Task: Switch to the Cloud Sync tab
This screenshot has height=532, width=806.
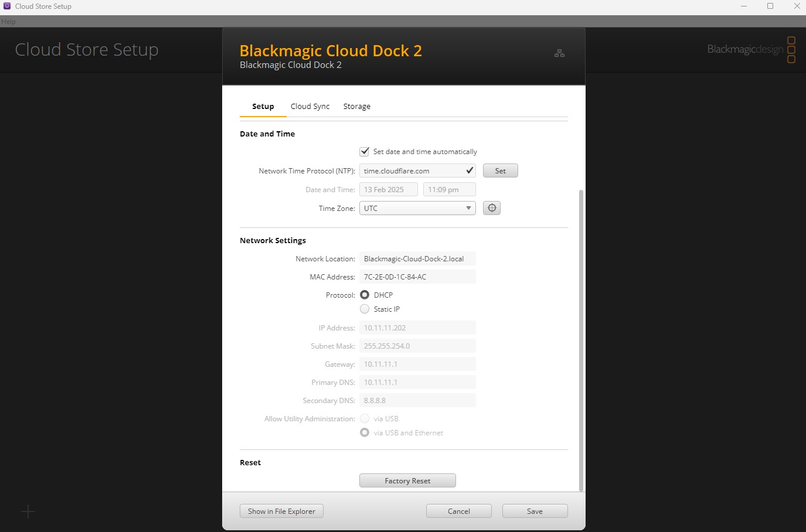Action: (x=310, y=106)
